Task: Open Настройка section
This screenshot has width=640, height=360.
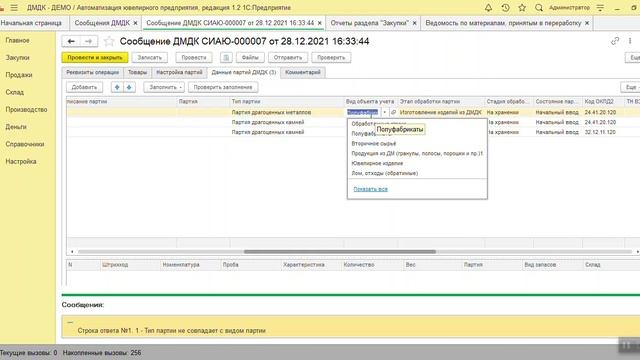Action: coord(21,161)
